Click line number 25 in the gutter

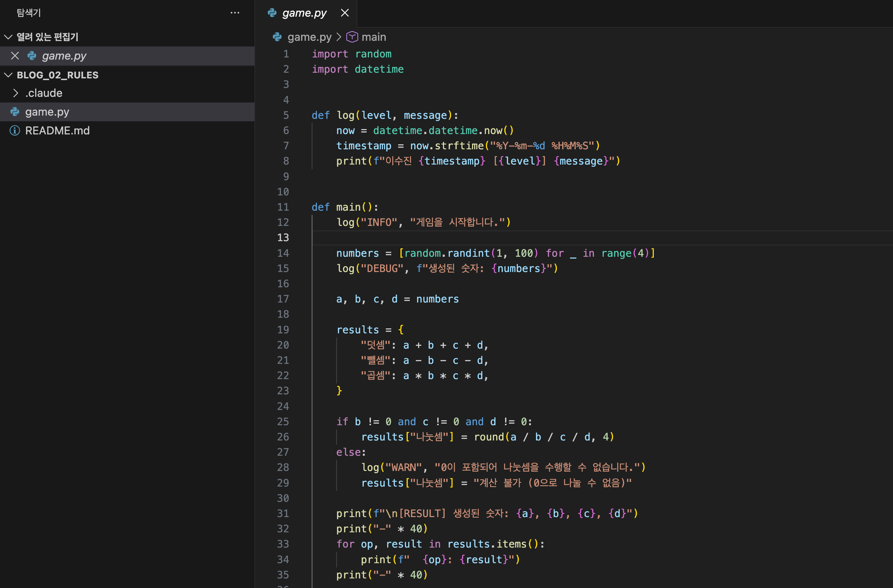point(283,422)
